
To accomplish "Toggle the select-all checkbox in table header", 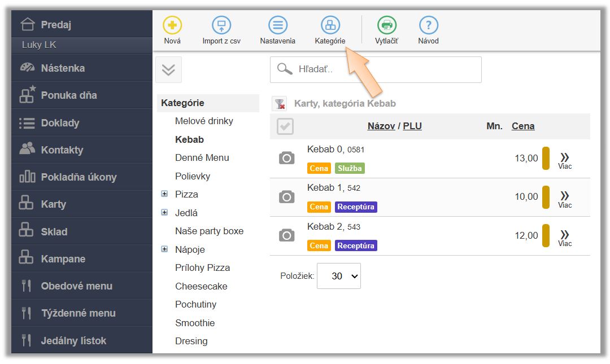I will pyautogui.click(x=285, y=126).
